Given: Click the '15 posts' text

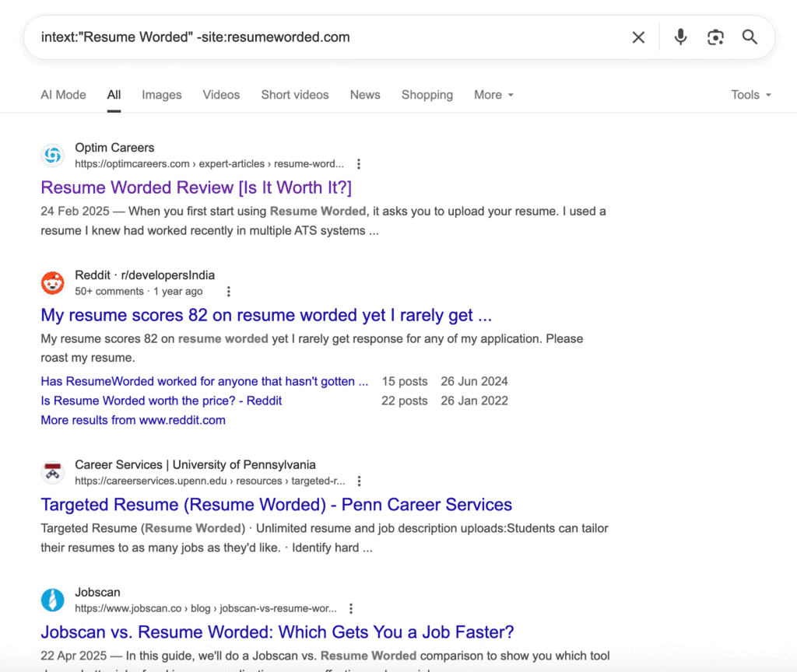Looking at the screenshot, I should pyautogui.click(x=405, y=381).
